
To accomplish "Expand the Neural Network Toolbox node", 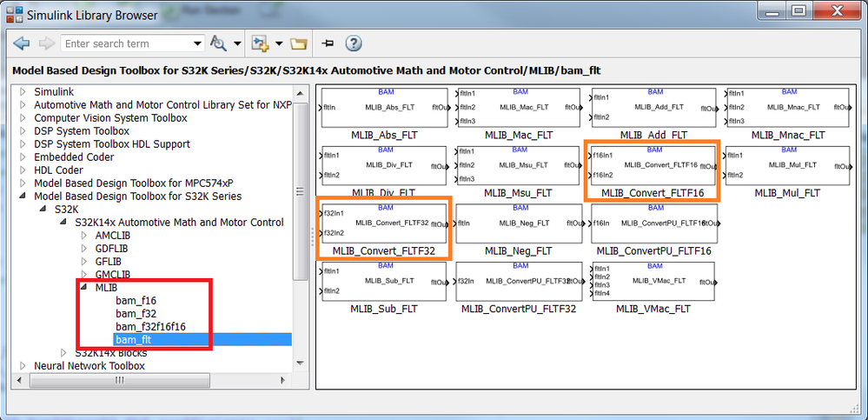I will click(x=23, y=366).
